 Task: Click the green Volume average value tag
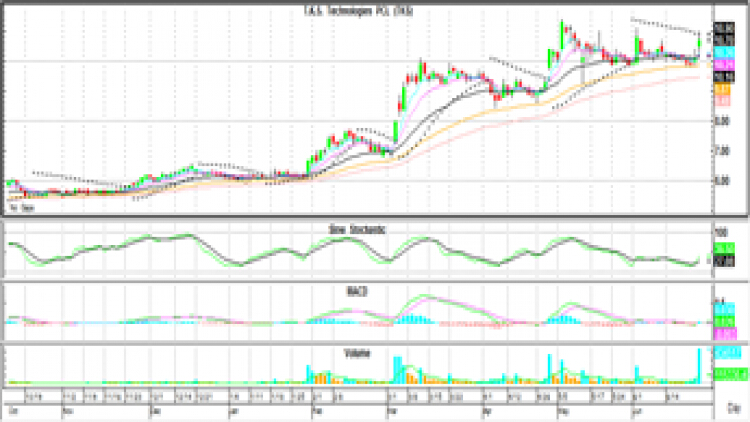tap(730, 374)
